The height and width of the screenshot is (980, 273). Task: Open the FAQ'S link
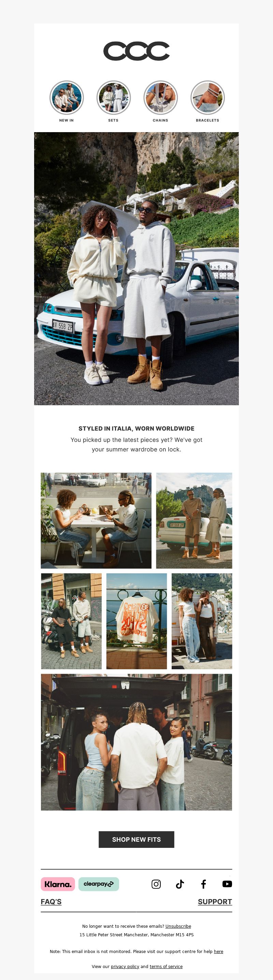pos(51,901)
